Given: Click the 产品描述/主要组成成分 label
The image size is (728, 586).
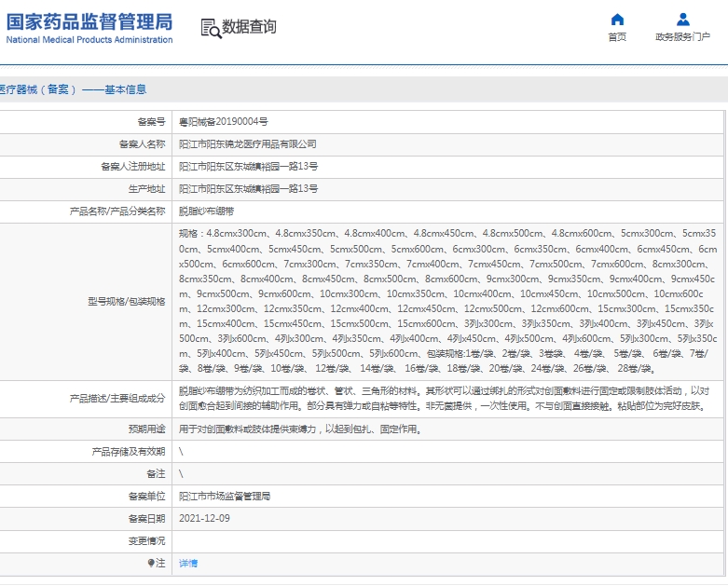Looking at the screenshot, I should (x=117, y=398).
